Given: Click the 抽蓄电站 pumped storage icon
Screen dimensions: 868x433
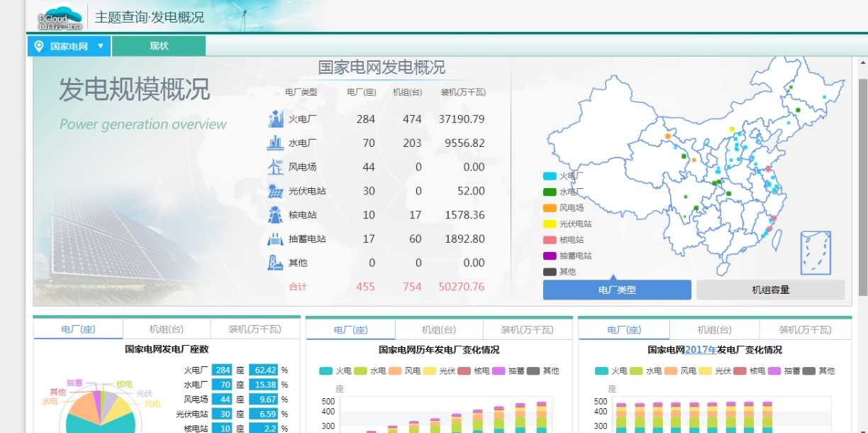Looking at the screenshot, I should pos(275,239).
